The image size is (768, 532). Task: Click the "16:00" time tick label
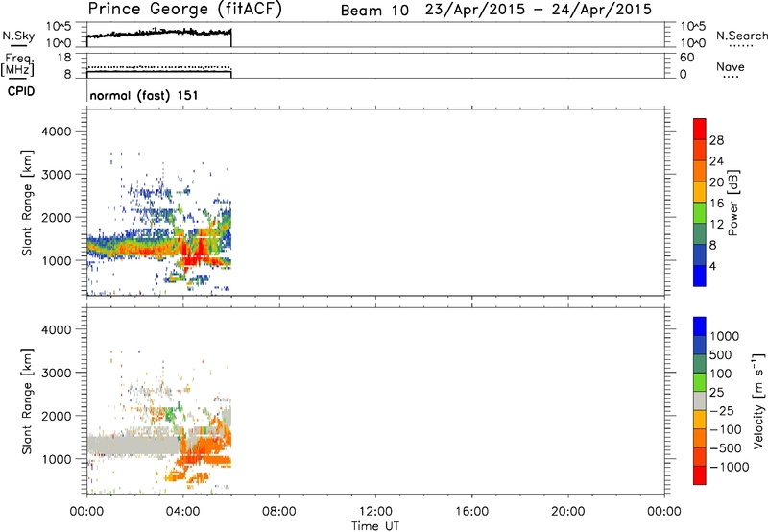coord(471,512)
